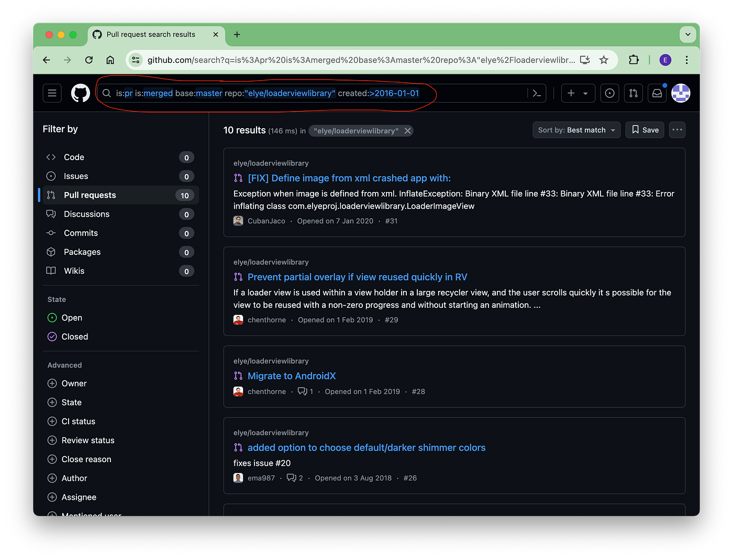Open '[FIX] Define image from xml crashed app' PR
The width and height of the screenshot is (733, 560).
point(349,178)
